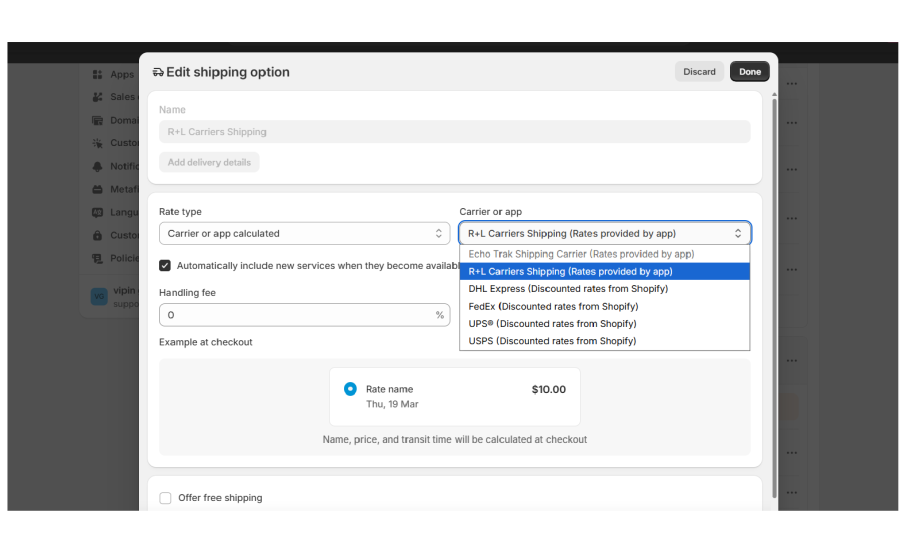920x540 pixels.
Task: Click the Done button
Action: click(750, 72)
